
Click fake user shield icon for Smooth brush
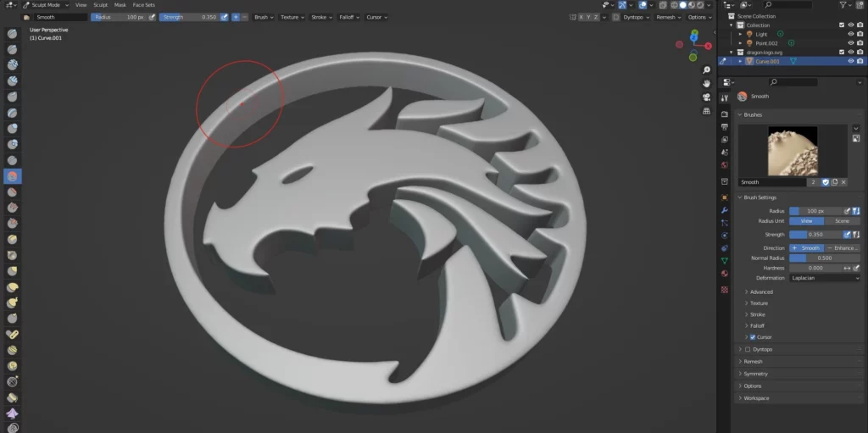pos(825,182)
